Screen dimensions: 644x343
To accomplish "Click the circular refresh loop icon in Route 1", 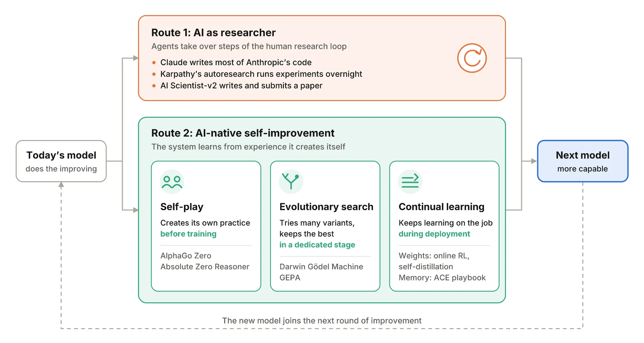I will [x=472, y=58].
